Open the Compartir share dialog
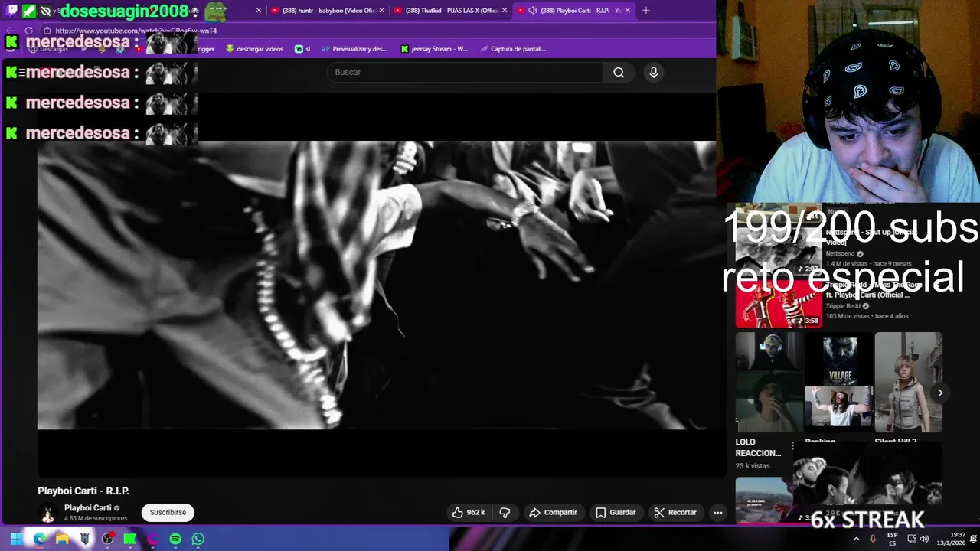Viewport: 980px width, 551px height. point(553,512)
